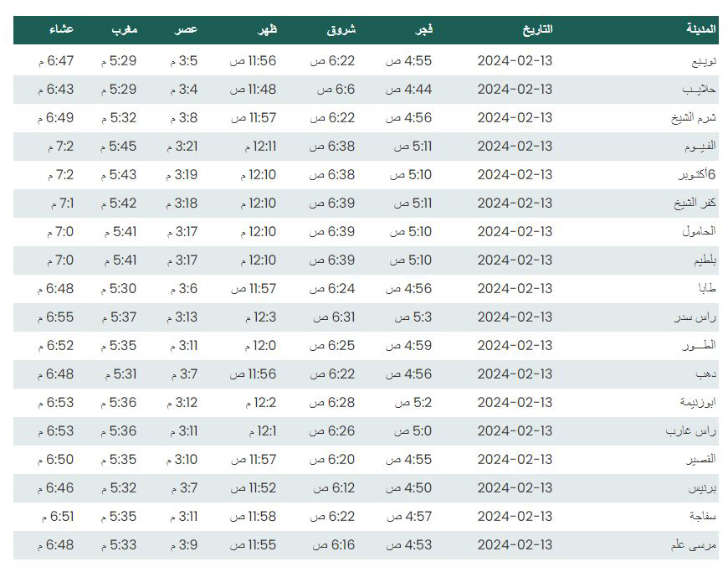The width and height of the screenshot is (728, 567).
Task: Click the الفيوم city cell
Action: 700,147
